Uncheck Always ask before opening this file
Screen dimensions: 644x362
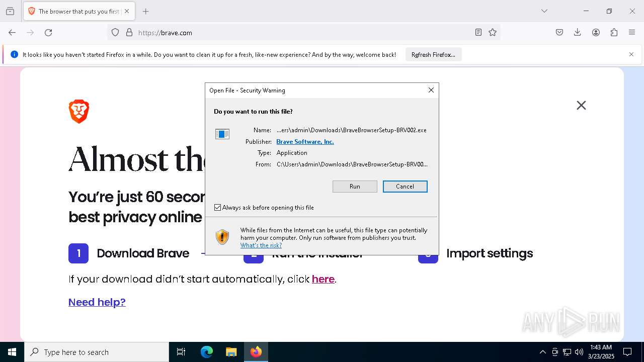(x=217, y=207)
